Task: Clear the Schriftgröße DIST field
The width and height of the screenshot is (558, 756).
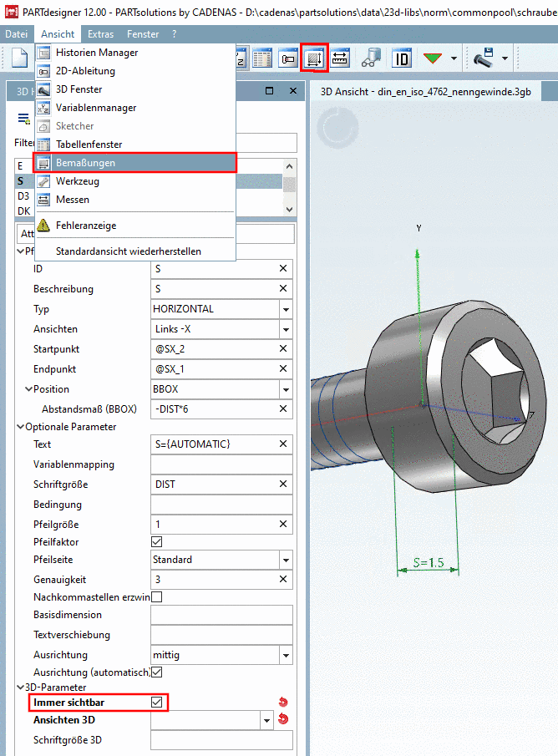Action: coord(283,484)
